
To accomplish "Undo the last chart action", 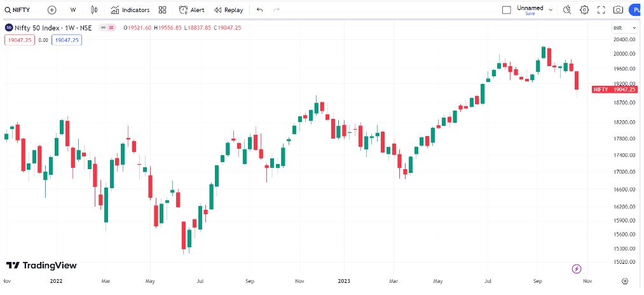I will tap(259, 10).
